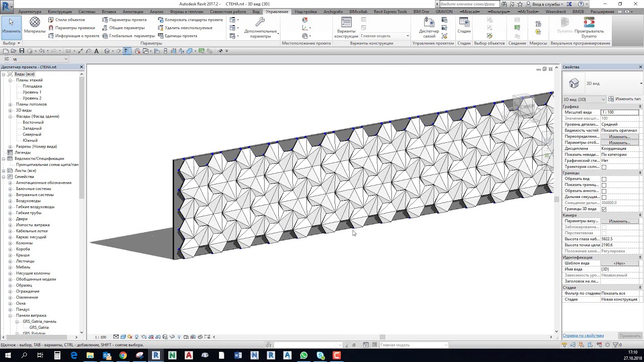This screenshot has height=362, width=644.
Task: Collapse the Семейства tree node
Action: tap(4, 176)
